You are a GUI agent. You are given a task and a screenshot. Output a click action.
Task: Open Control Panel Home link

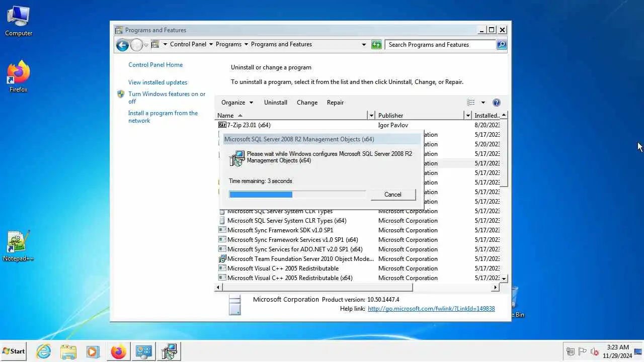point(155,65)
